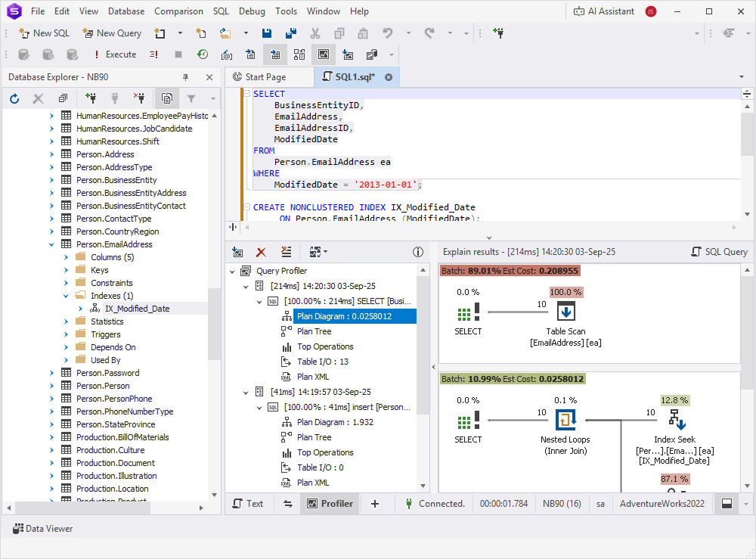Save the current SQL document
The image size is (756, 559).
[x=267, y=33]
